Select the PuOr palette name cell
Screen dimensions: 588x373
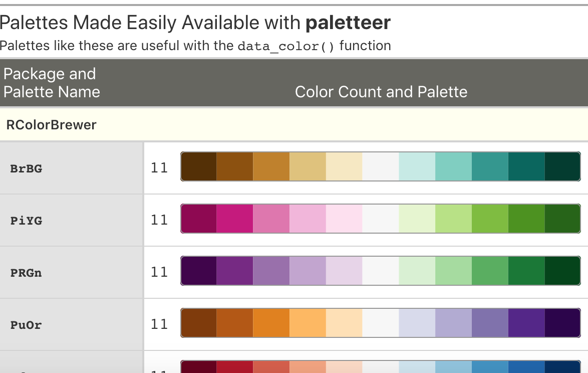coord(26,325)
